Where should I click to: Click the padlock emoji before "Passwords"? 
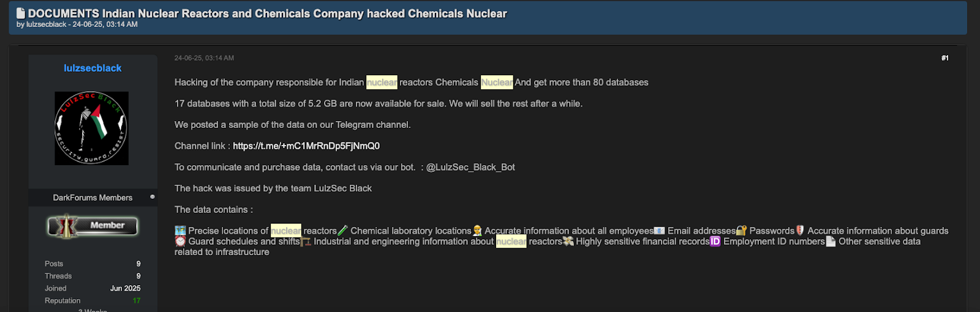pyautogui.click(x=741, y=231)
